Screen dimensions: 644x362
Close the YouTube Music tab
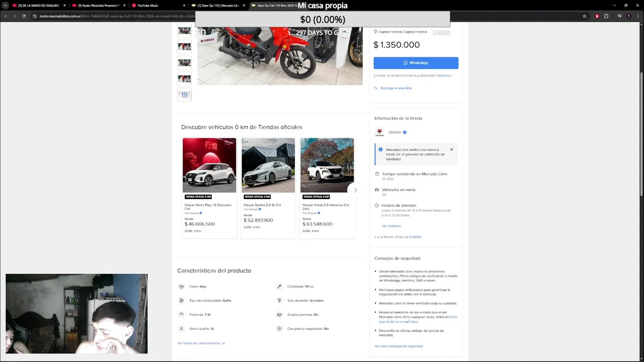[184, 6]
